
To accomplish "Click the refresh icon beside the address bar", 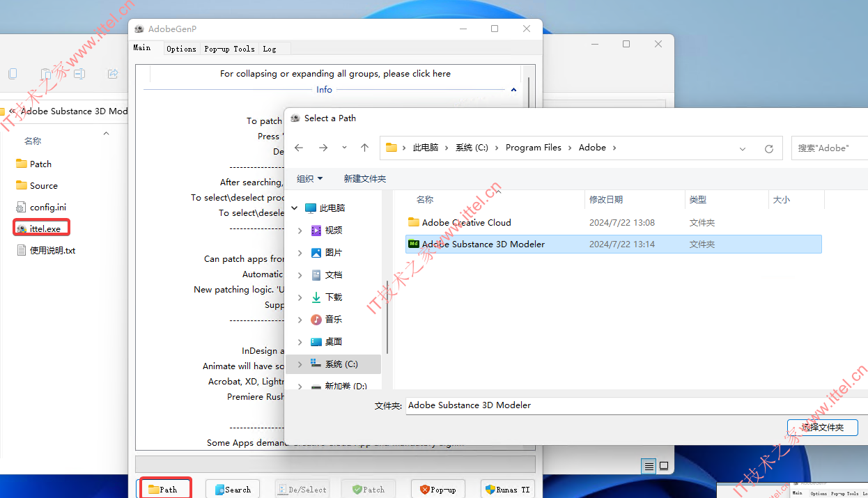I will tap(769, 148).
